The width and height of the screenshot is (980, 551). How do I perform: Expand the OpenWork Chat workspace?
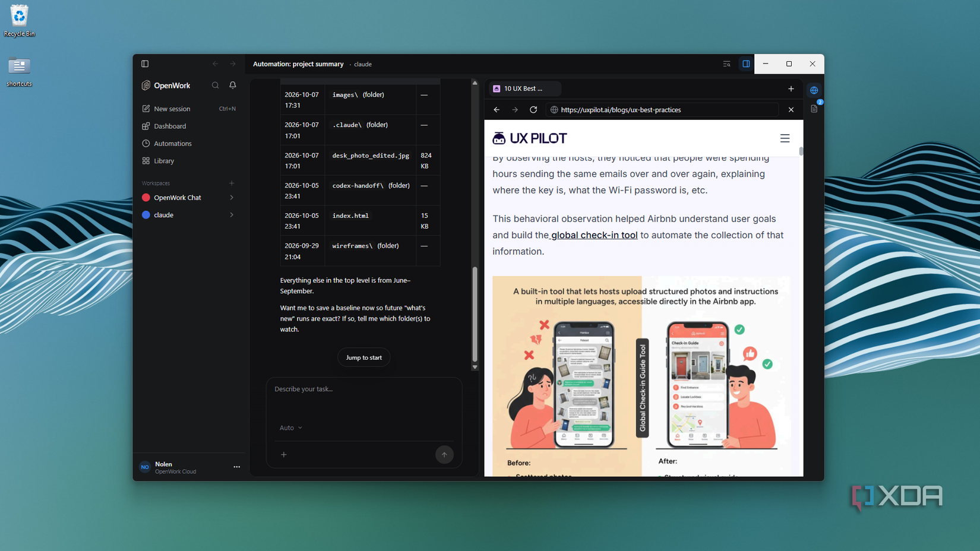pos(232,198)
